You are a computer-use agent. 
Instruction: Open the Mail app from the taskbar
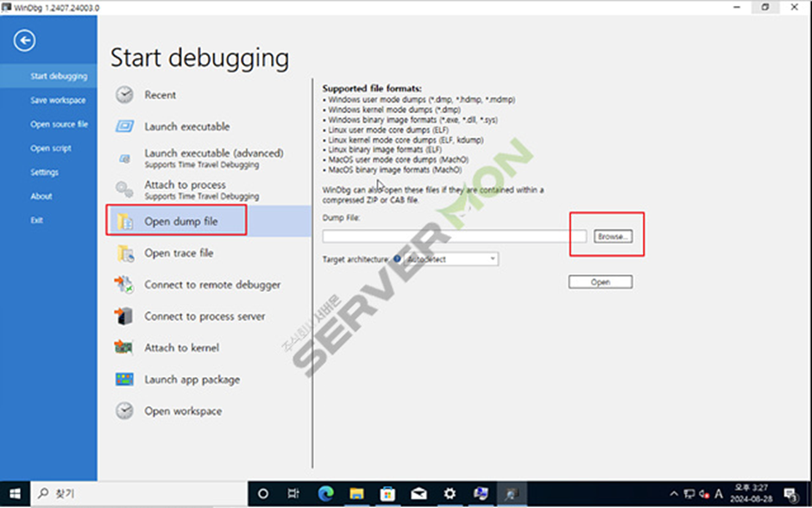click(419, 494)
